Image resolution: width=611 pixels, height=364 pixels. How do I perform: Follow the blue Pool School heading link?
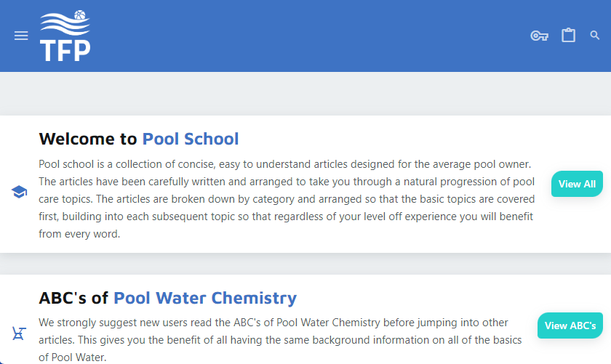[x=191, y=139]
